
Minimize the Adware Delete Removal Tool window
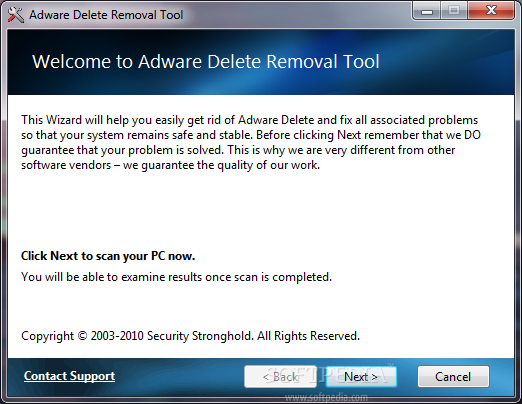(x=427, y=10)
